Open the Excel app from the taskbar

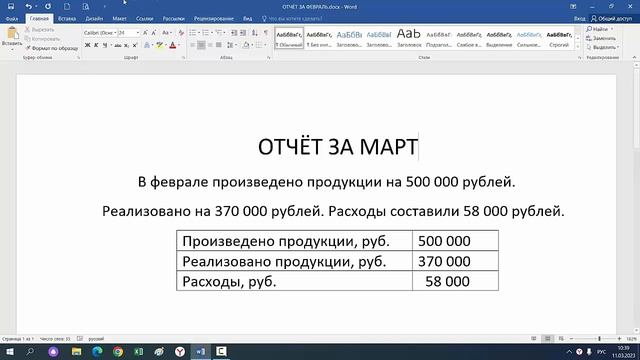(x=138, y=351)
